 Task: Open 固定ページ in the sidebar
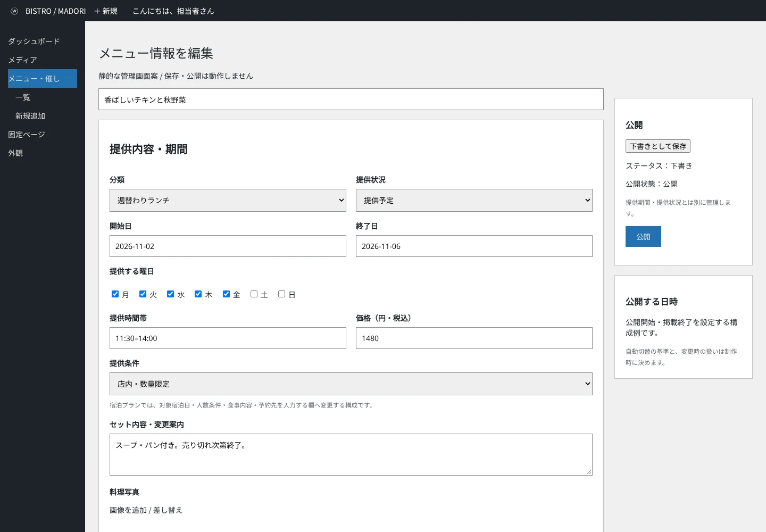[27, 135]
